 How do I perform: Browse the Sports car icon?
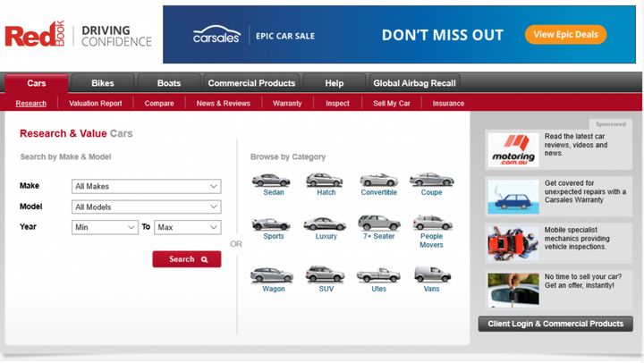(271, 224)
